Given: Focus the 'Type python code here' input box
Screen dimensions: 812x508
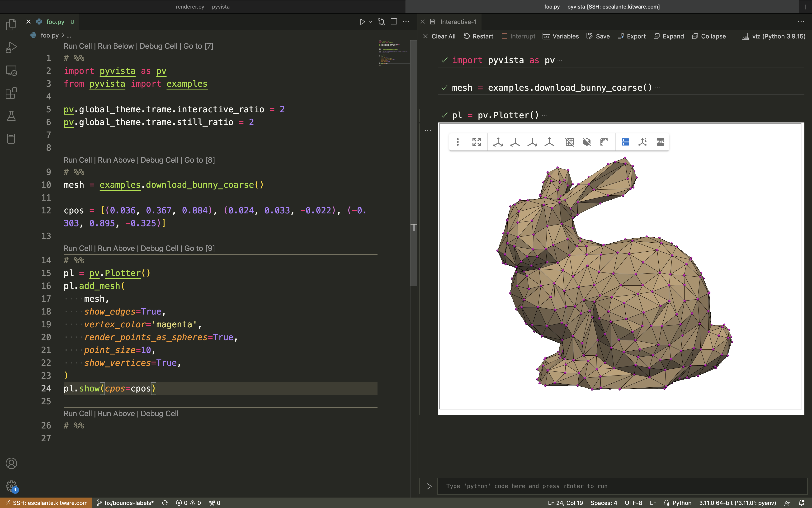Looking at the screenshot, I should pyautogui.click(x=622, y=486).
